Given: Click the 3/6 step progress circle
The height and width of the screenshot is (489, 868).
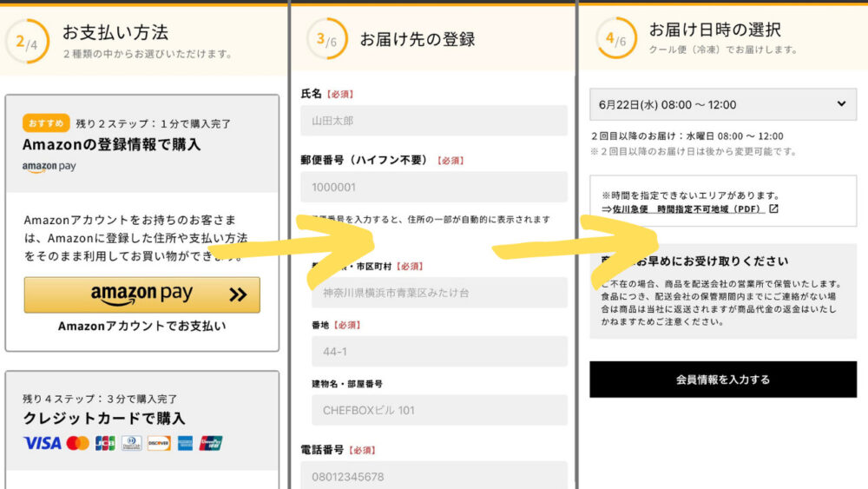Looking at the screenshot, I should [326, 39].
